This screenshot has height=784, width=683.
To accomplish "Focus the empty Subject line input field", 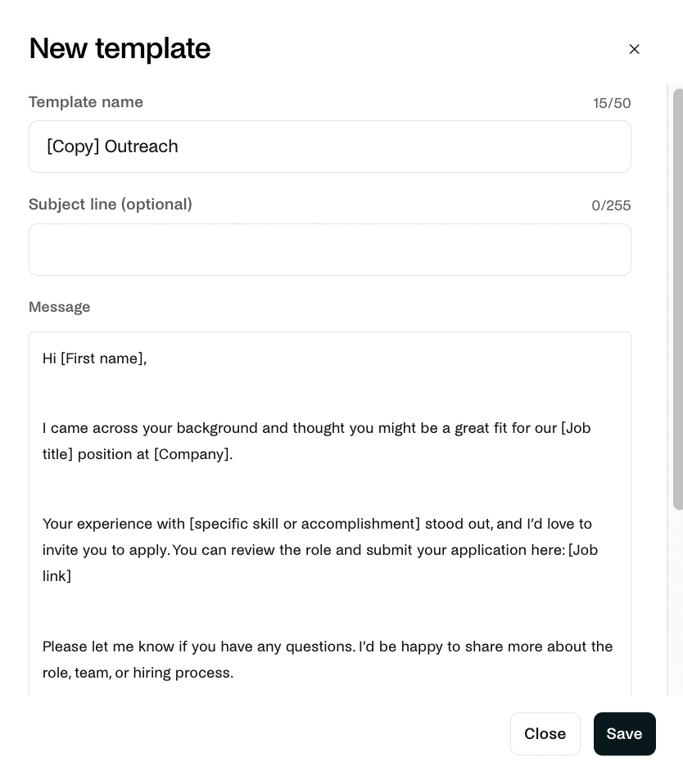I will [x=330, y=250].
